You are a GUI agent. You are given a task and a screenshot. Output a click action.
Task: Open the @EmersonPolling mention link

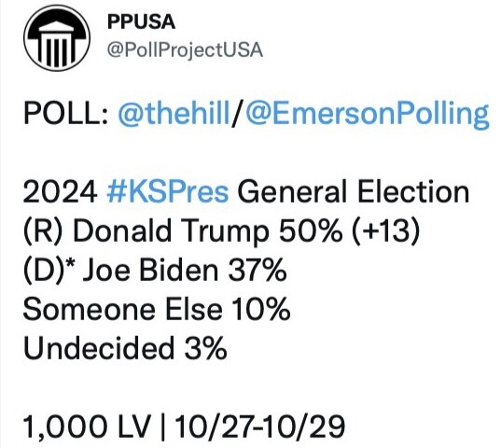click(x=368, y=115)
